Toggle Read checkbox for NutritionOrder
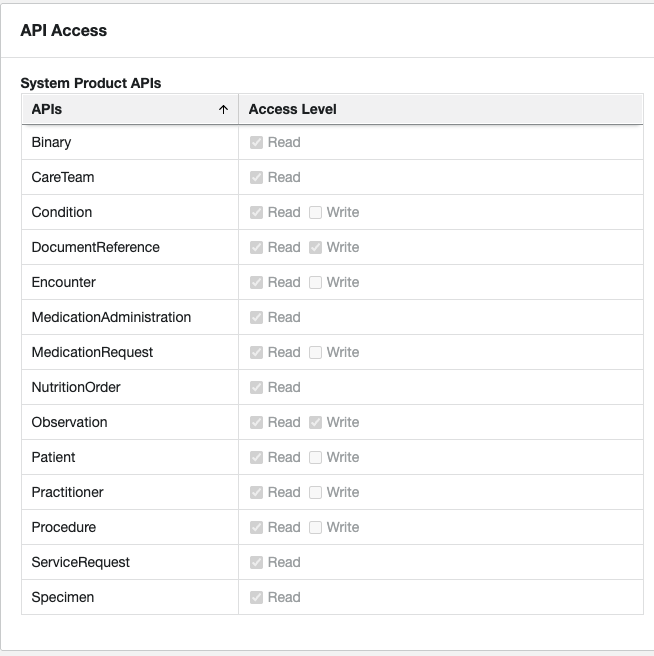The width and height of the screenshot is (654, 656). pos(256,387)
